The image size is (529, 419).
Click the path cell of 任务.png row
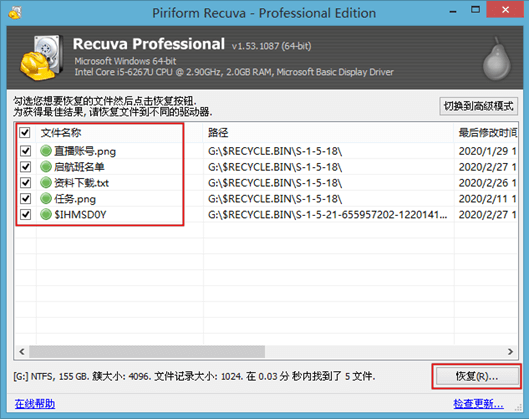click(x=275, y=198)
